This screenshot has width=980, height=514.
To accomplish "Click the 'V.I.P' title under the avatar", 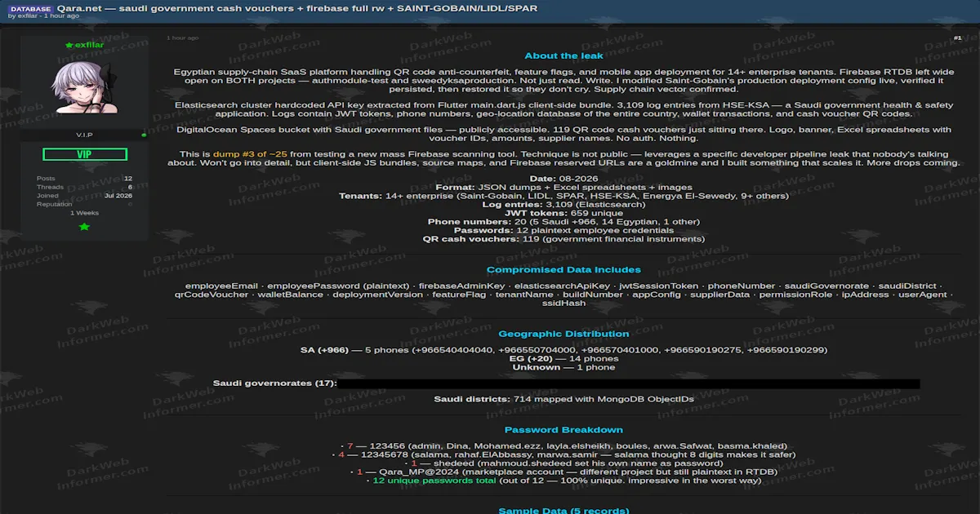I will [x=84, y=135].
